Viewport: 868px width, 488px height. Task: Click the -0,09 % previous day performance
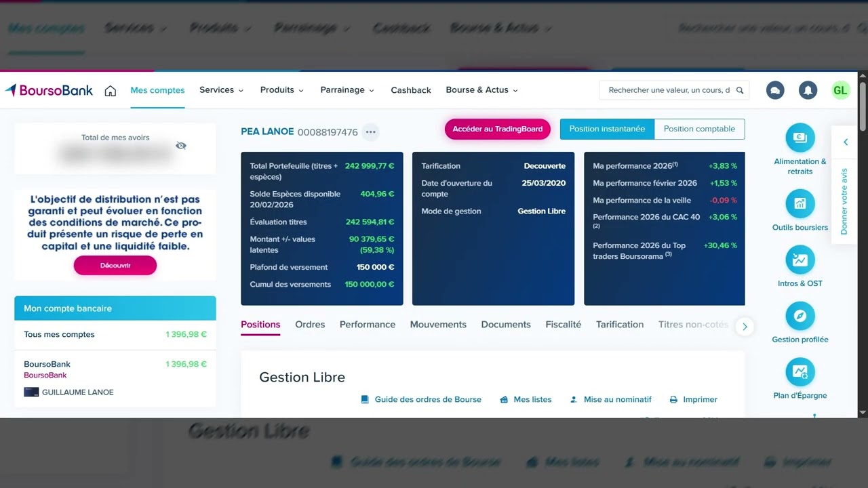coord(723,201)
